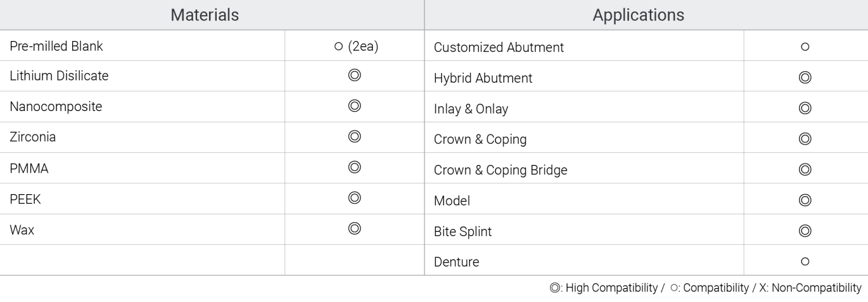Click the (2ea) Pre-milled Blank value

click(x=364, y=46)
